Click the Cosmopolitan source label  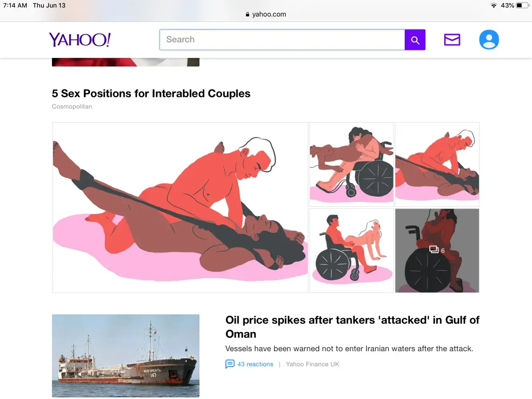tap(72, 107)
